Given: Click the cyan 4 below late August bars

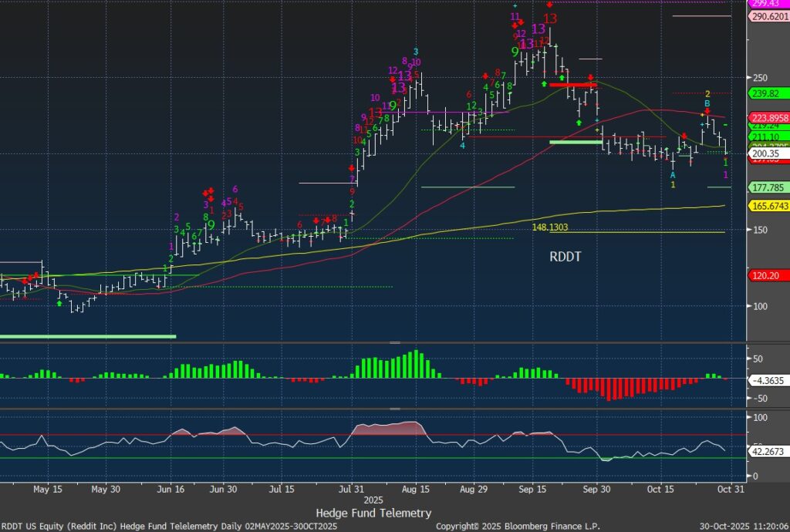Looking at the screenshot, I should click(463, 145).
